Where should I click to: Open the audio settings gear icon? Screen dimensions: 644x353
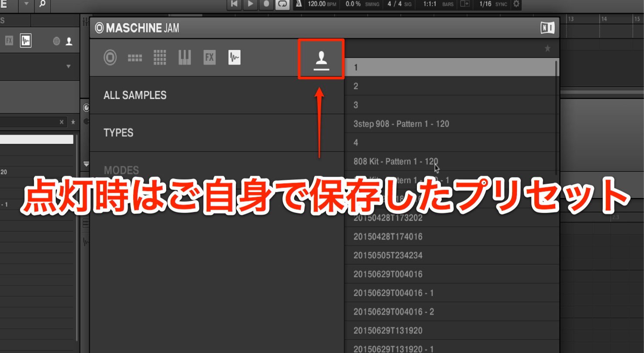516,4
